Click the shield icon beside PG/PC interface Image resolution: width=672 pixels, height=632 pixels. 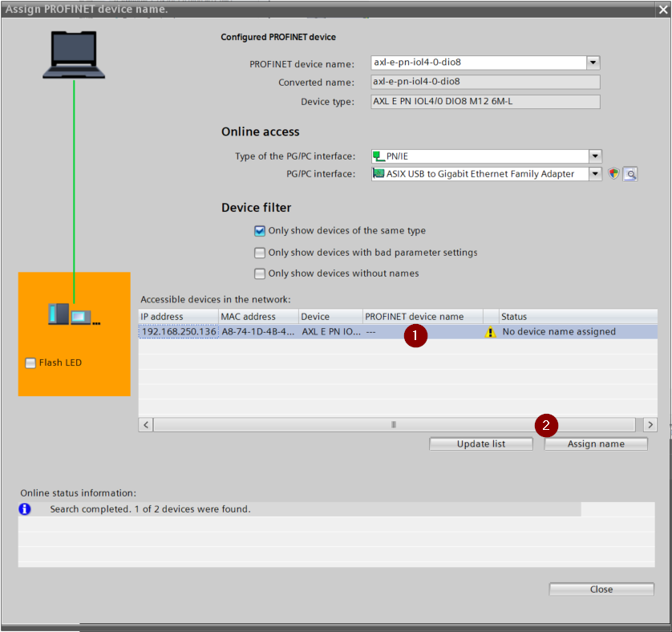pyautogui.click(x=613, y=173)
